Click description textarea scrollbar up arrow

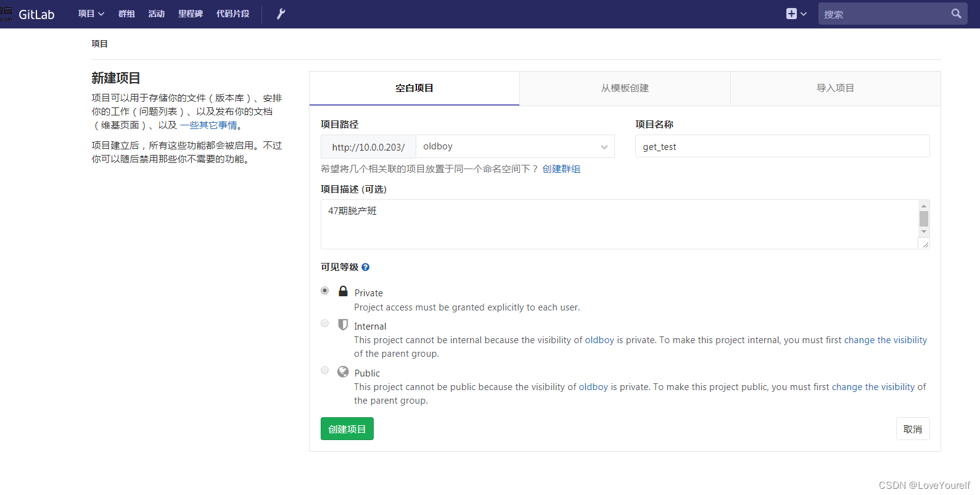[x=924, y=206]
